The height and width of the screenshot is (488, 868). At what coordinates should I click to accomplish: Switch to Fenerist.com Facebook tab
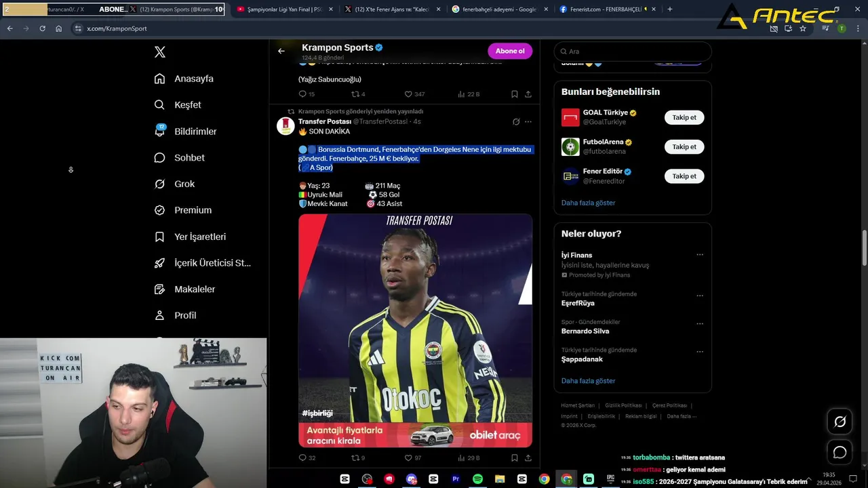point(606,9)
